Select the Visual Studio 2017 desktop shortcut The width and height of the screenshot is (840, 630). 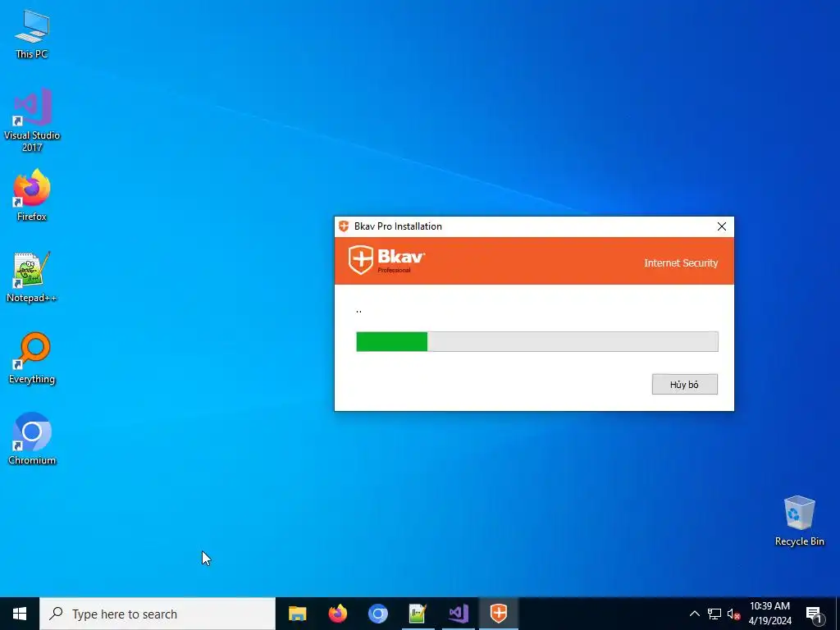32,120
